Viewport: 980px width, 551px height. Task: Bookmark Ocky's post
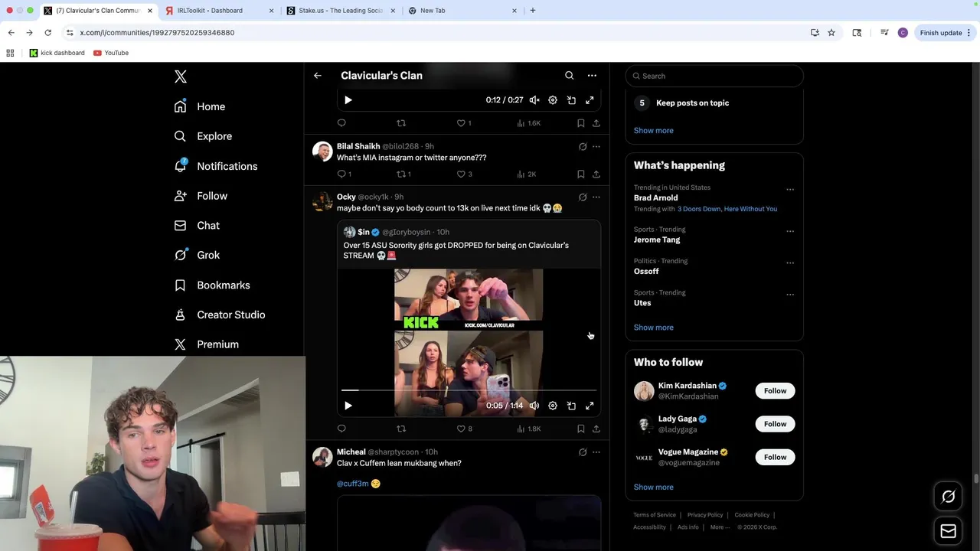click(581, 429)
